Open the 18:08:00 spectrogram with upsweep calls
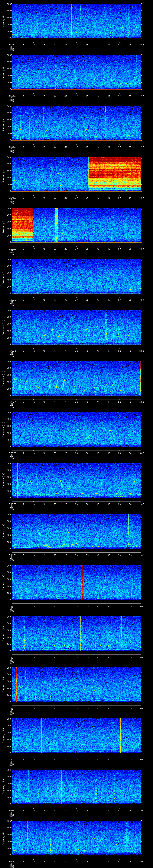The image size is (153, 868). coord(76,378)
